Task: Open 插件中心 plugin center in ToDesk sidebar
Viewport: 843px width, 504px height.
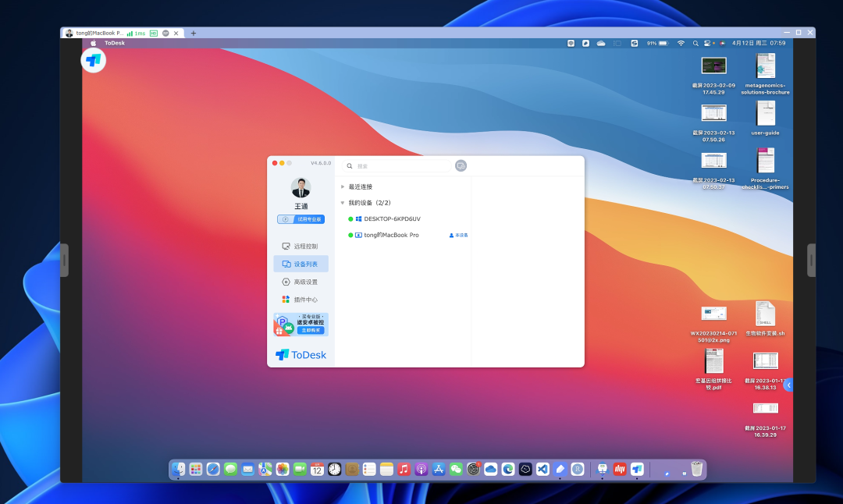Action: click(301, 300)
